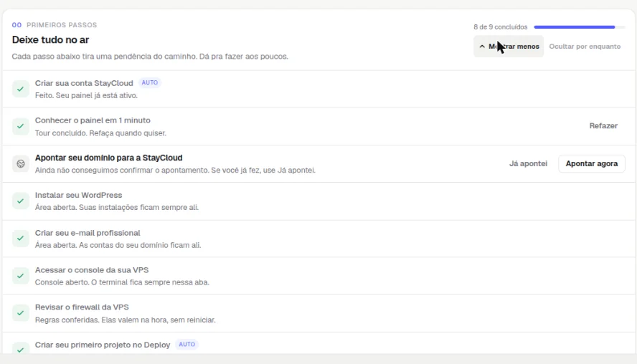Click the chevron arrow in Mostrar menos
This screenshot has width=637, height=364.
482,47
